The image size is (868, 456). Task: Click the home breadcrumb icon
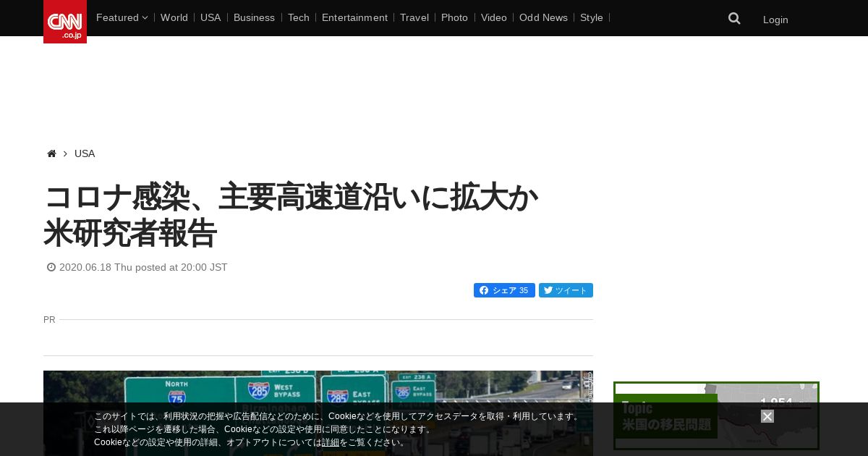(51, 153)
